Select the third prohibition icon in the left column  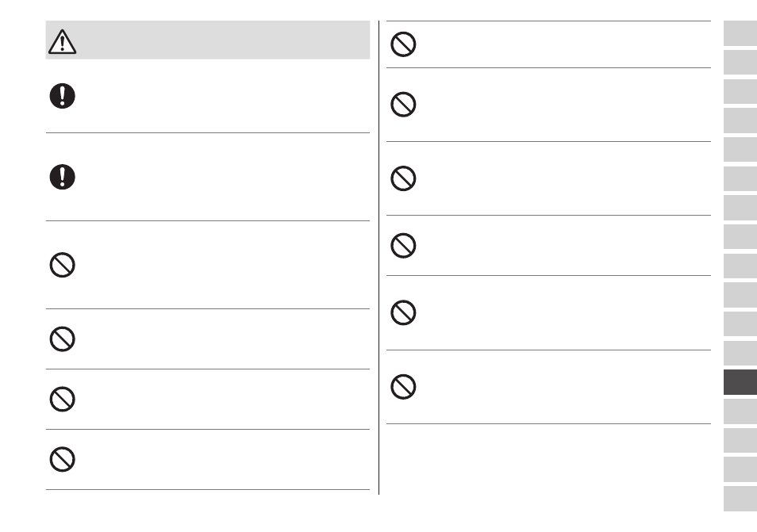click(62, 399)
